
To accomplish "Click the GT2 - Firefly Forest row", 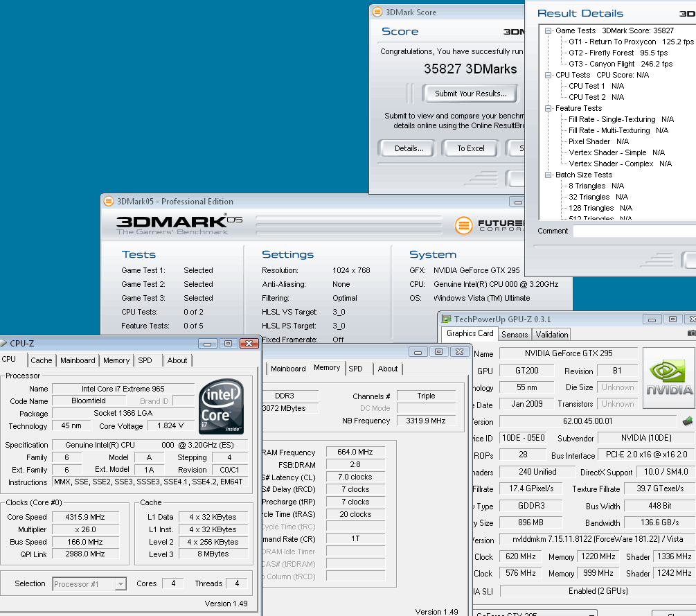I will (x=618, y=53).
